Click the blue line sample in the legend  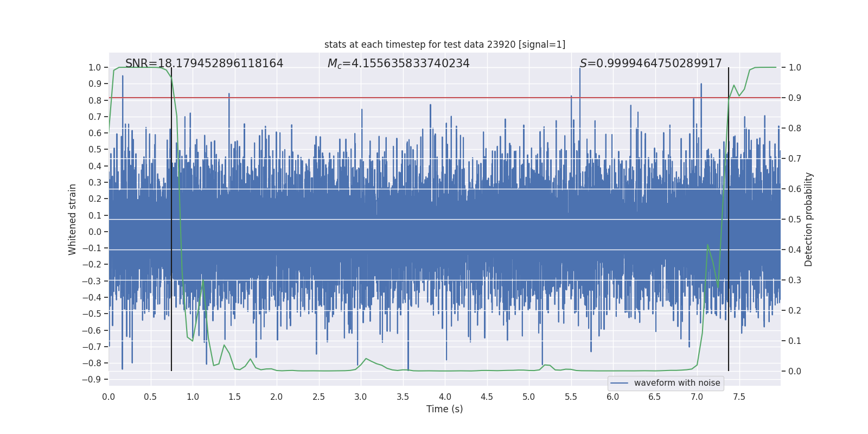619,383
